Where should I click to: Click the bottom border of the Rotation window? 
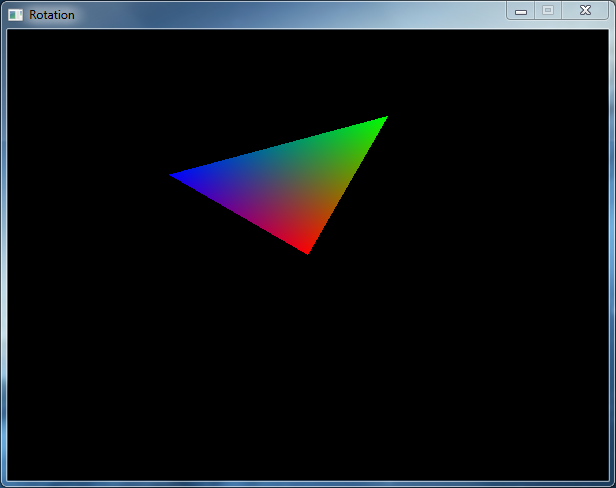[300, 484]
